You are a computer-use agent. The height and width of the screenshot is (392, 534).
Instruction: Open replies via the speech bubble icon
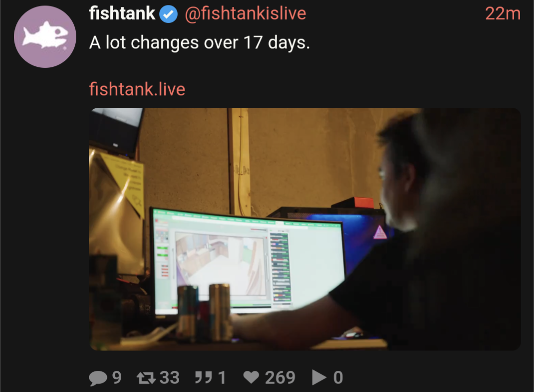[x=98, y=378]
